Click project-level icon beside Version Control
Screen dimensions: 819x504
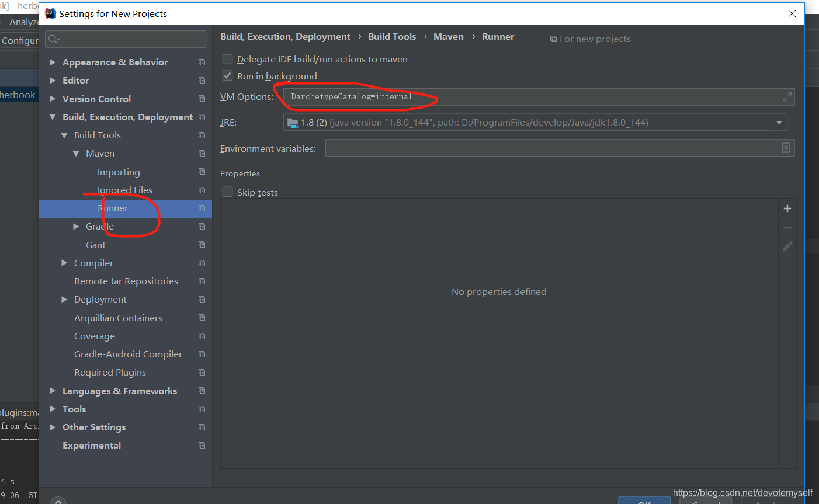[202, 99]
